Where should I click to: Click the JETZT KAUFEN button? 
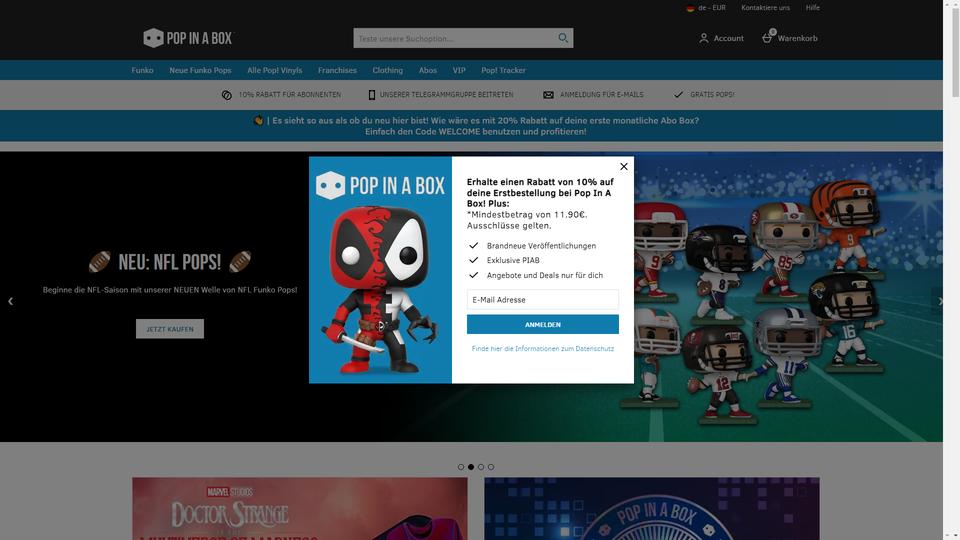click(x=170, y=329)
